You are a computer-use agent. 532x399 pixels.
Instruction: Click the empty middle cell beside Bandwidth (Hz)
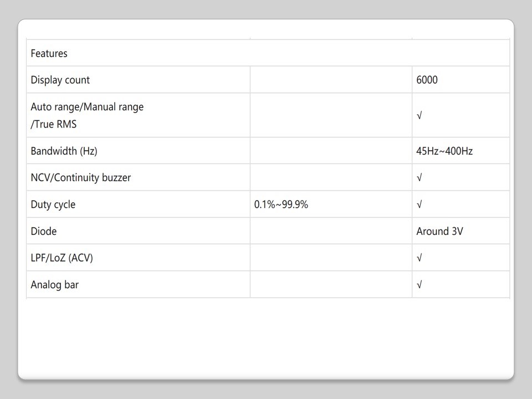click(x=331, y=151)
